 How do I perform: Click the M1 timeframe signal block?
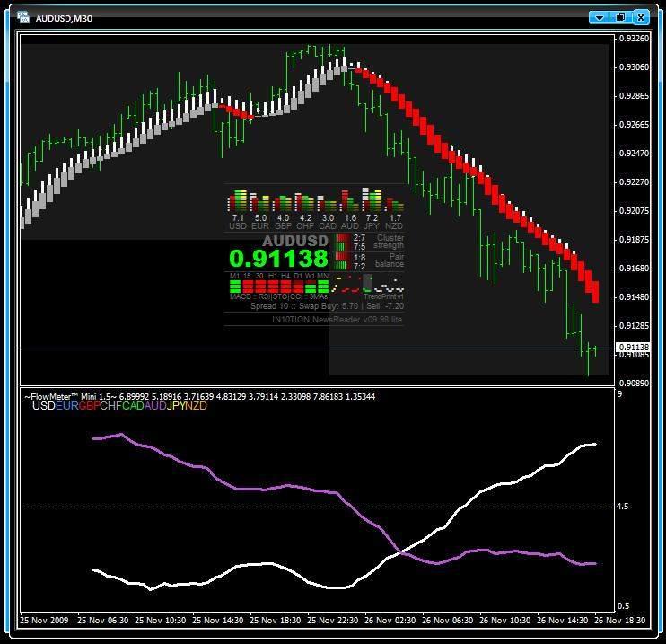coord(235,286)
